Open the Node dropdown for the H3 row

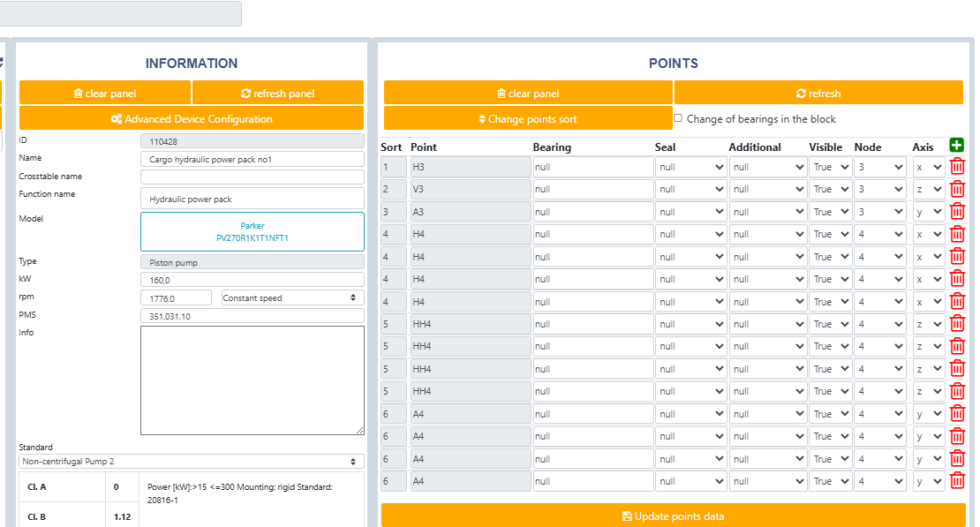(x=880, y=167)
